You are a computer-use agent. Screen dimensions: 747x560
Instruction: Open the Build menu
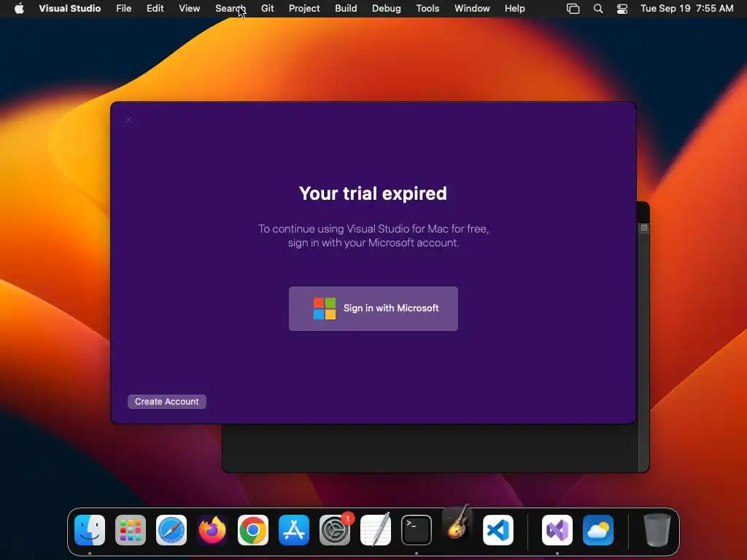point(346,9)
